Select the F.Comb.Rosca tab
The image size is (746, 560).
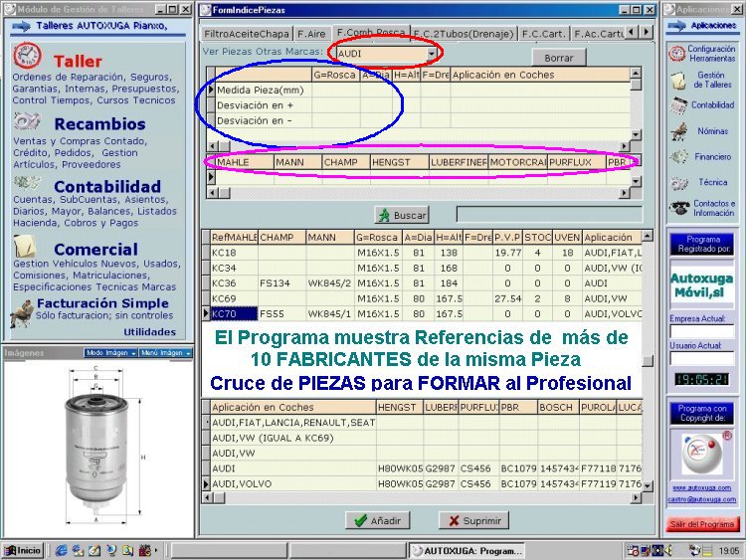[371, 31]
